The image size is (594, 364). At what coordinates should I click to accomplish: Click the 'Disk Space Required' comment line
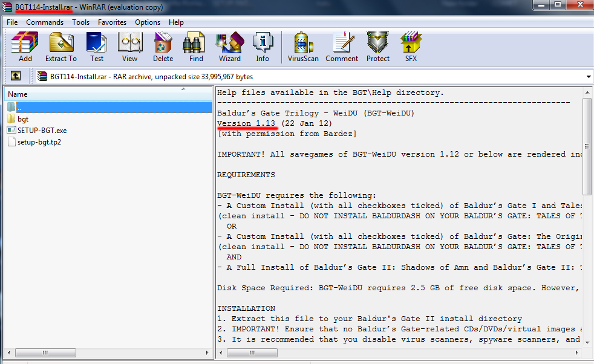[399, 288]
